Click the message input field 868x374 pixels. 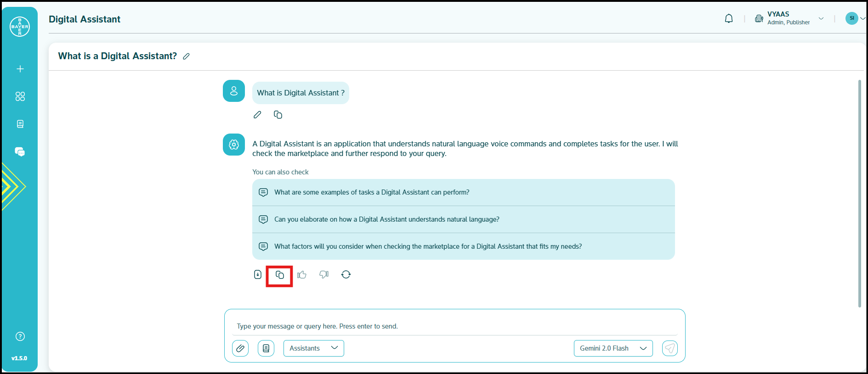point(455,326)
